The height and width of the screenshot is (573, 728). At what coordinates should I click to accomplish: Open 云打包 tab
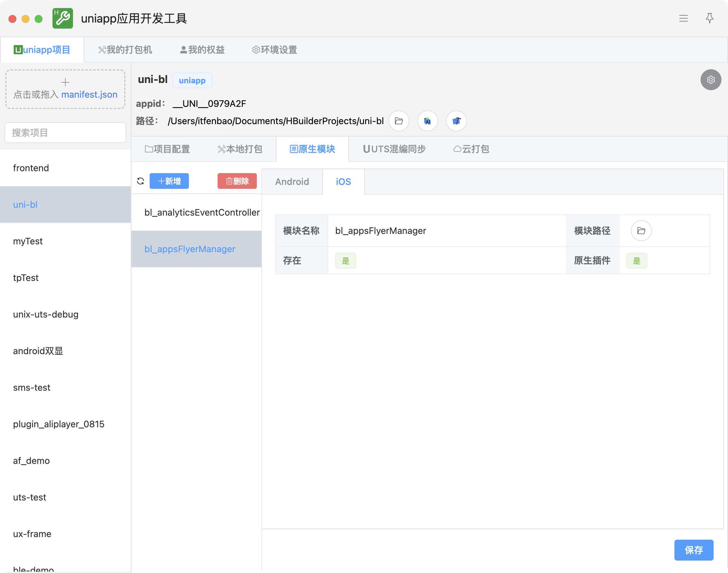coord(472,149)
